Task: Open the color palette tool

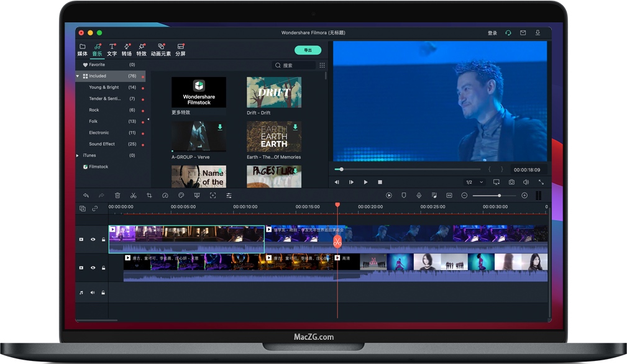Action: pyautogui.click(x=181, y=196)
